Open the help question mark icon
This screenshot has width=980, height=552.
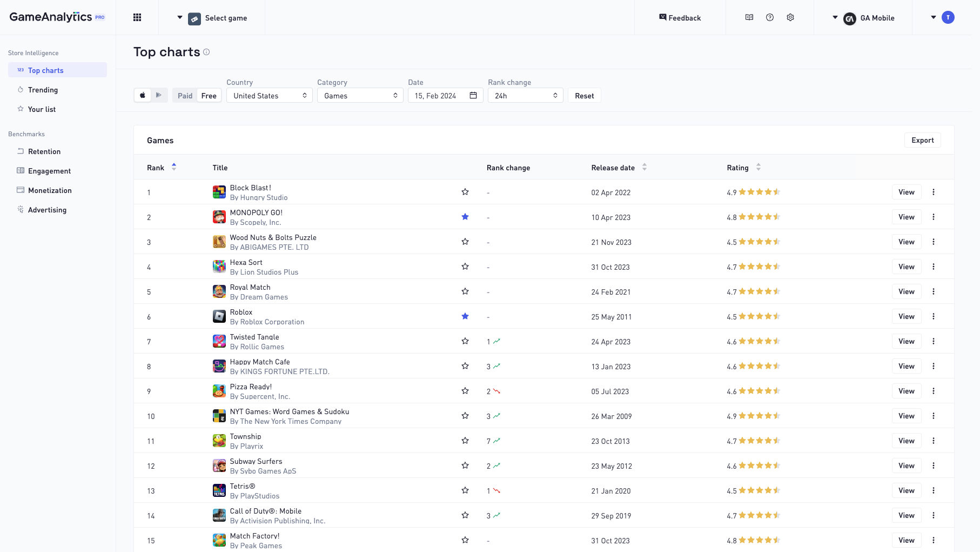tap(770, 17)
